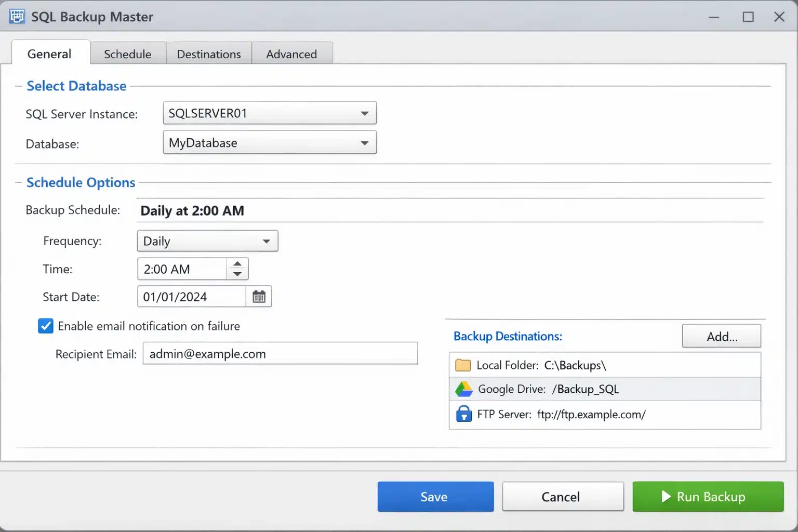This screenshot has width=798, height=532.
Task: Click the Recipient Email input field
Action: click(x=281, y=353)
